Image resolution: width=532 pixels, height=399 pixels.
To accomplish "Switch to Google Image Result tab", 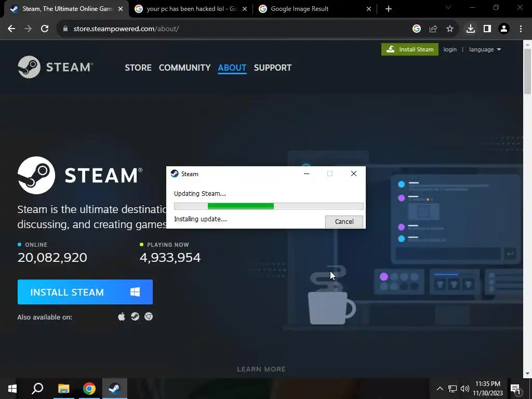I will 315,9.
